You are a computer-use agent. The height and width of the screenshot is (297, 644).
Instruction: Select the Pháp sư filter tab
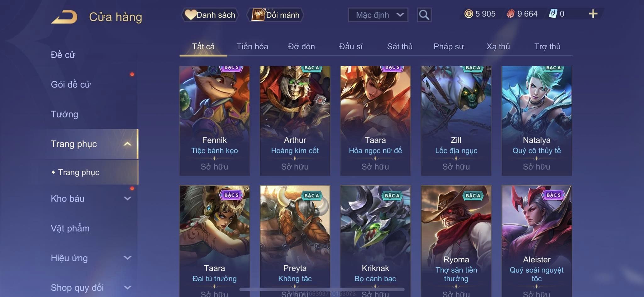coord(449,47)
